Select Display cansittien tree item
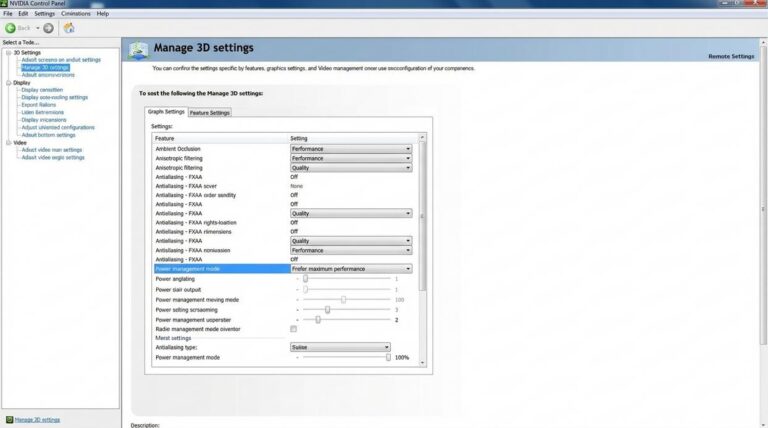Viewport: 768px width, 428px height. click(42, 90)
